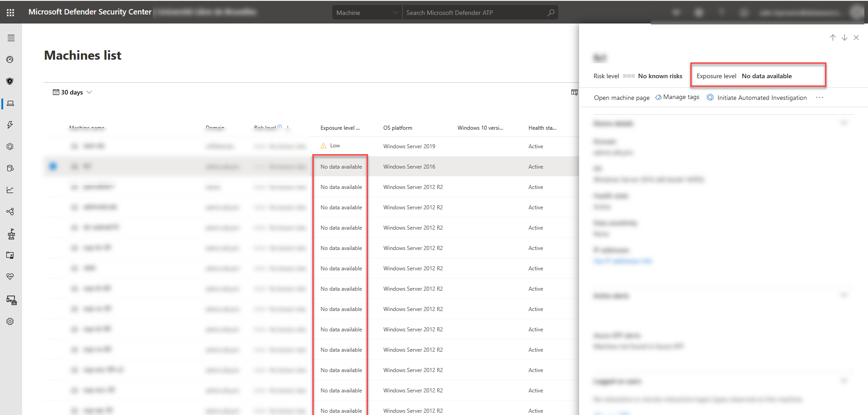Viewport: 868px width, 415px height.
Task: Open the customize columns icon
Action: click(x=574, y=92)
